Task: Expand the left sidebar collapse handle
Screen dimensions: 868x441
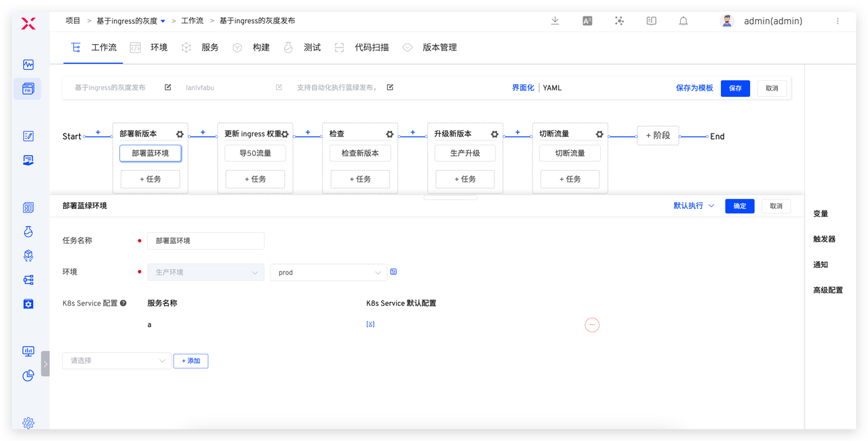Action: tap(45, 364)
